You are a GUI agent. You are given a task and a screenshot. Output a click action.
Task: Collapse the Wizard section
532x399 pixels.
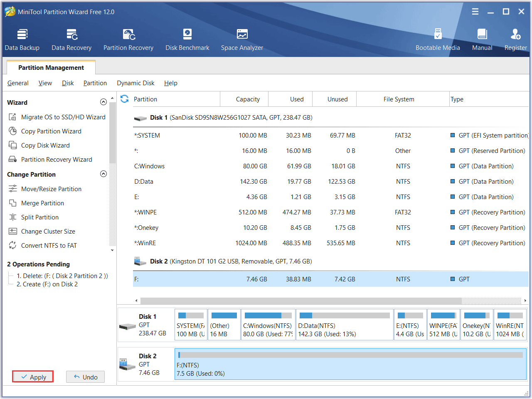pos(103,102)
